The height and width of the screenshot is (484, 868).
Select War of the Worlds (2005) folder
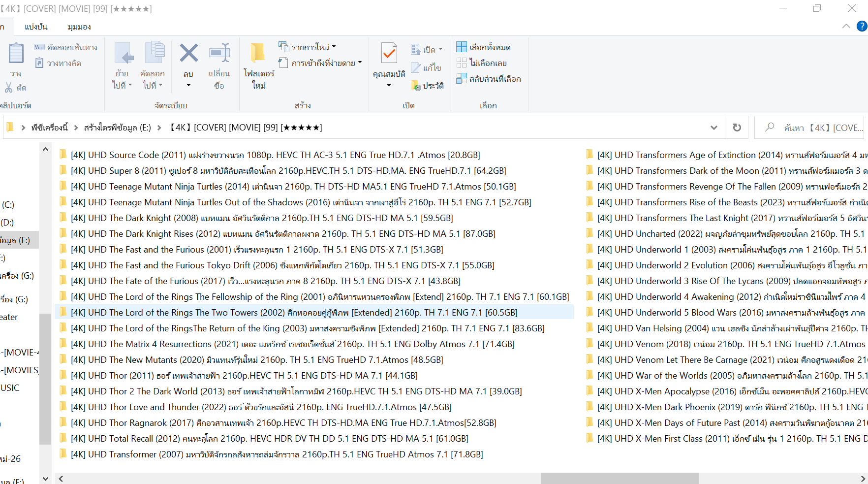coord(732,375)
